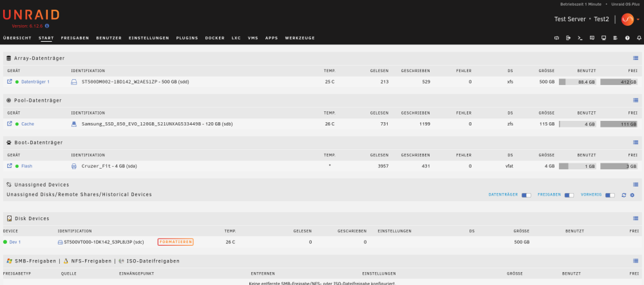644x285 pixels.
Task: Open the Docker menu tab
Action: click(x=215, y=38)
